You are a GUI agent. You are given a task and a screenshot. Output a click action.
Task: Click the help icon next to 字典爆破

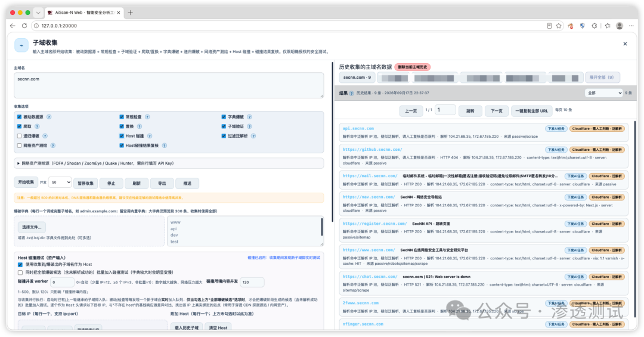coord(249,117)
